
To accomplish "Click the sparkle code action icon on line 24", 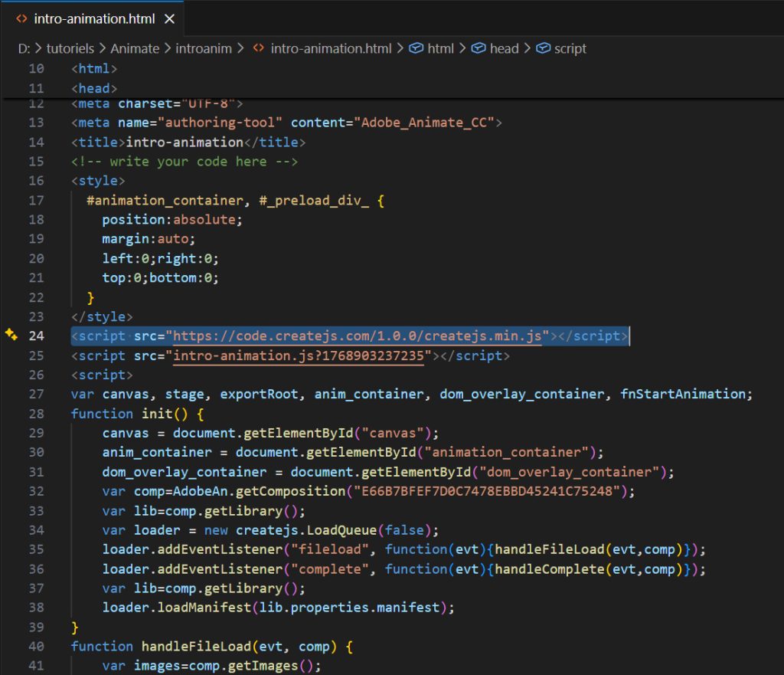I will click(11, 335).
